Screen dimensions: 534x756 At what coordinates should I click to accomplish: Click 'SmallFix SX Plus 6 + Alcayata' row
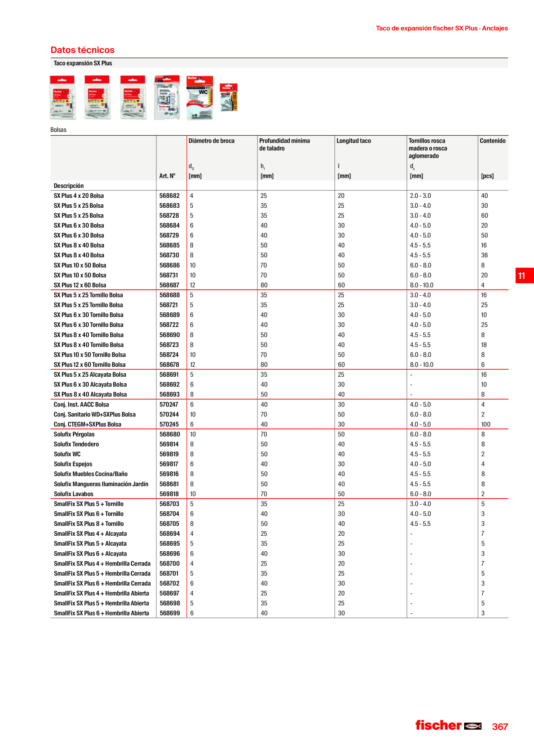(x=279, y=554)
